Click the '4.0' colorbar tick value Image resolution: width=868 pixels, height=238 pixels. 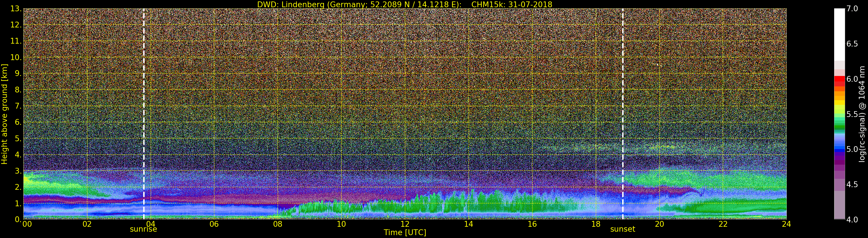pyautogui.click(x=852, y=220)
